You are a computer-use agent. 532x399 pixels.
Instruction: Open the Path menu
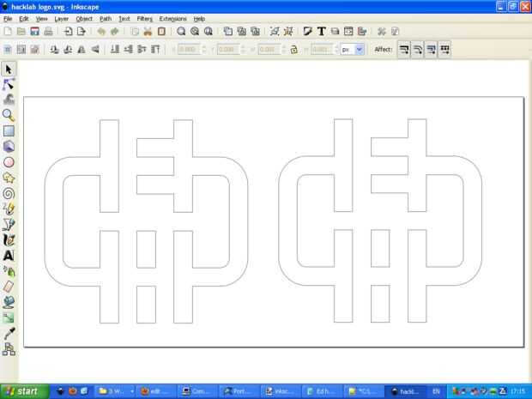tap(106, 19)
